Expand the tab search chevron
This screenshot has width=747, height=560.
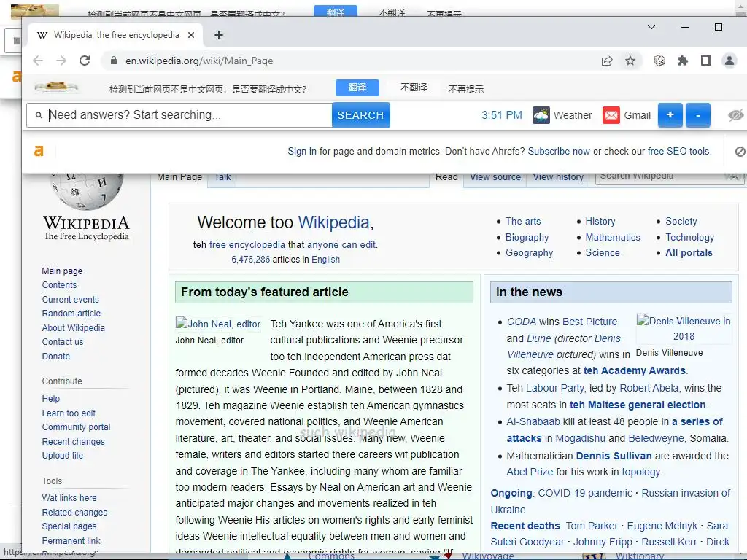coord(651,27)
